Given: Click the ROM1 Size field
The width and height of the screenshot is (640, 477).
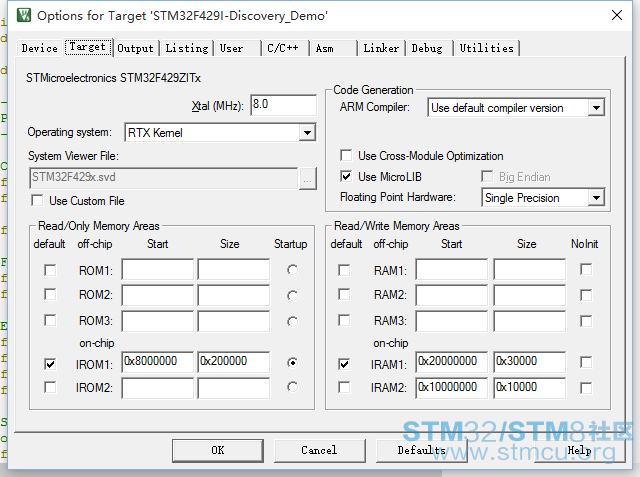Looking at the screenshot, I should pyautogui.click(x=234, y=269).
